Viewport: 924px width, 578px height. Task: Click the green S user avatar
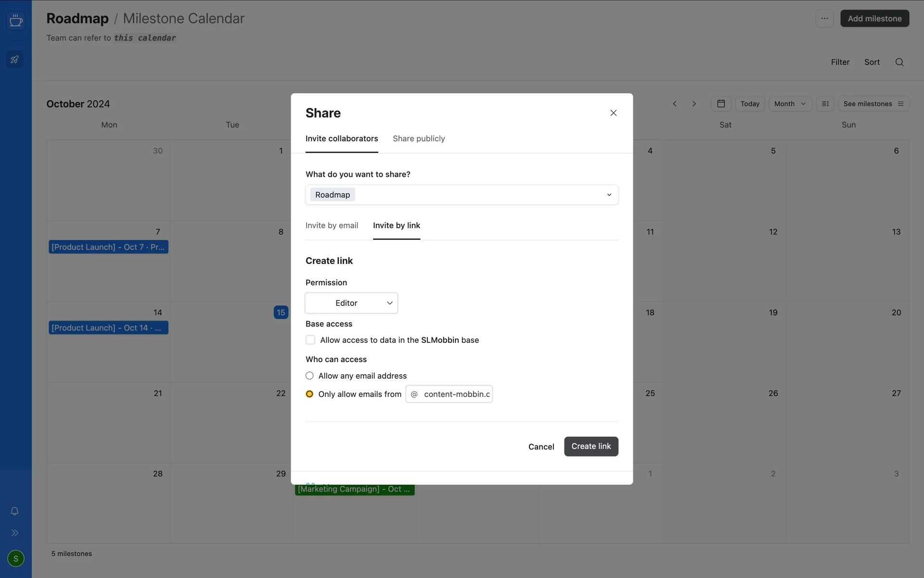pos(16,558)
